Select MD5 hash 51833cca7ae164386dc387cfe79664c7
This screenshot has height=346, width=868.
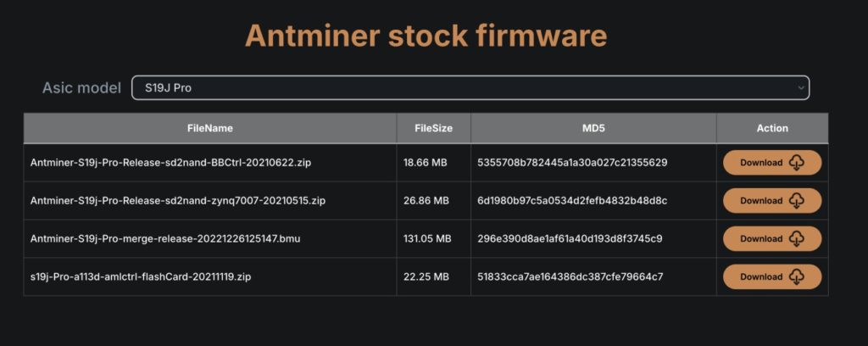[x=570, y=276]
